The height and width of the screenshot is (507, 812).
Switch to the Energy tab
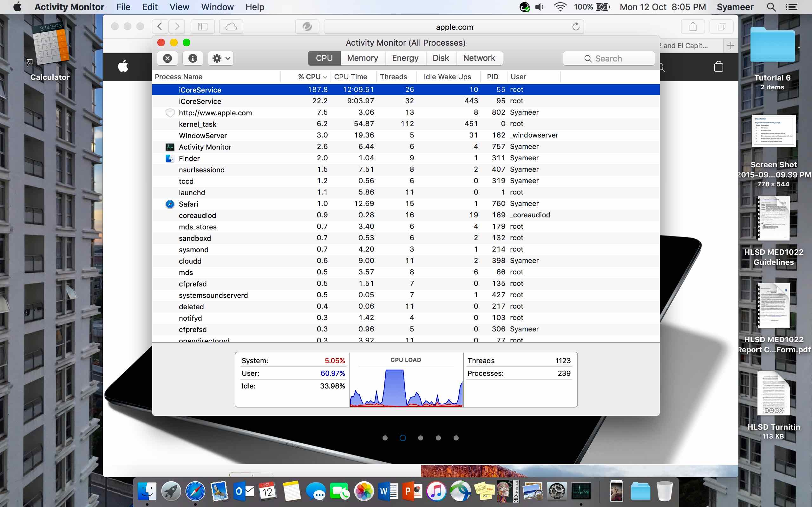tap(405, 58)
